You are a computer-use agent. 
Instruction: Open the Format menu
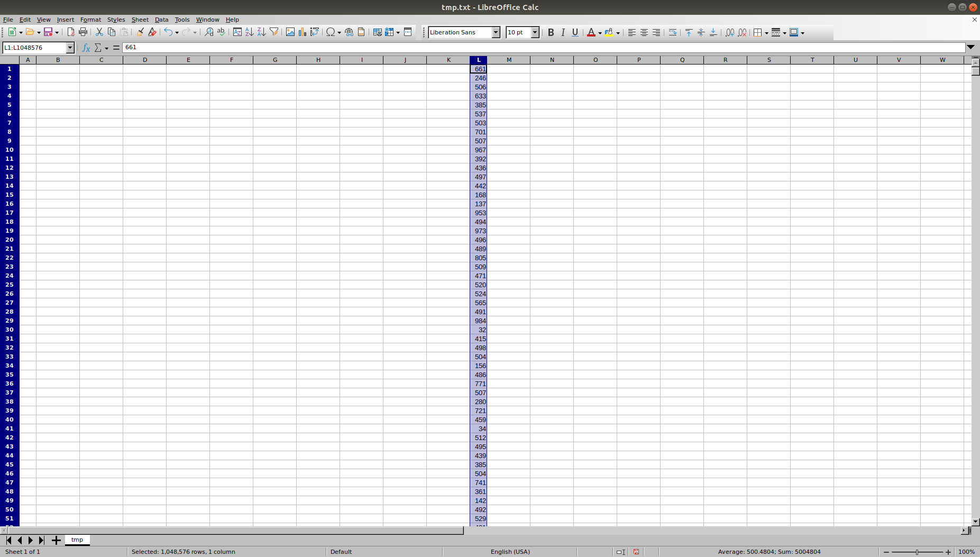tap(90, 20)
